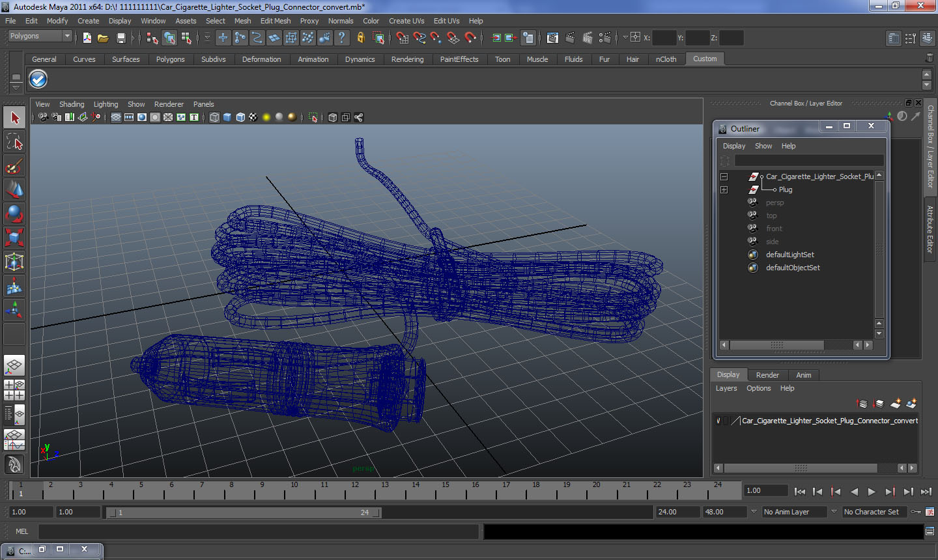Click the Show Manipulator tool

click(x=14, y=310)
